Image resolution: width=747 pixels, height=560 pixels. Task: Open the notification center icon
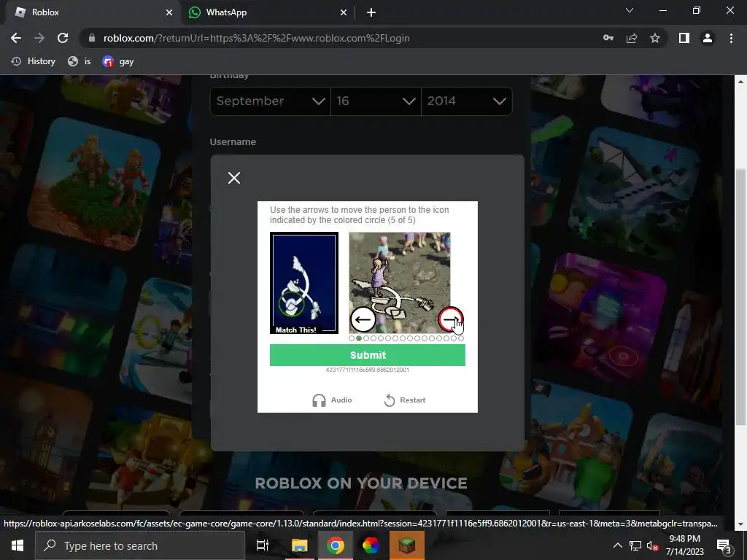[x=724, y=545]
